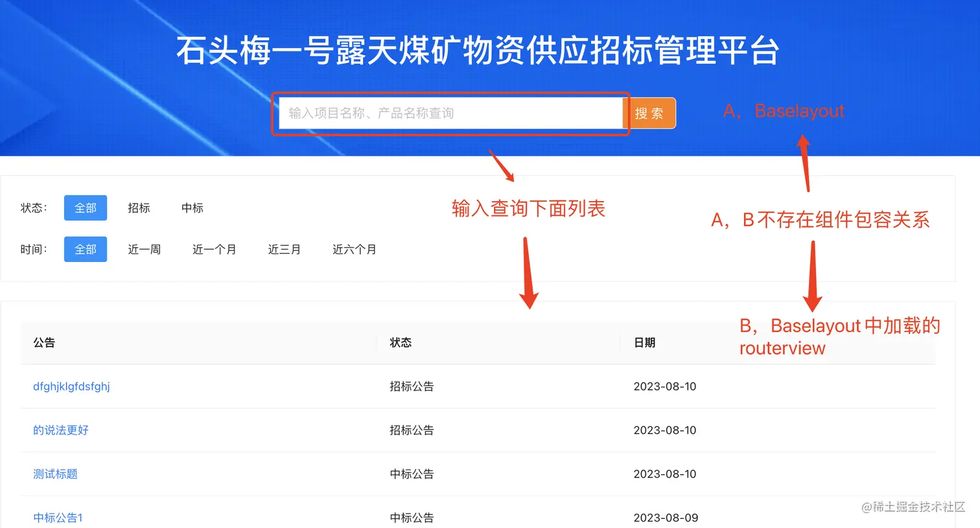The image size is (980, 528).
Task: Click the 时间: filter label
Action: [x=34, y=250]
